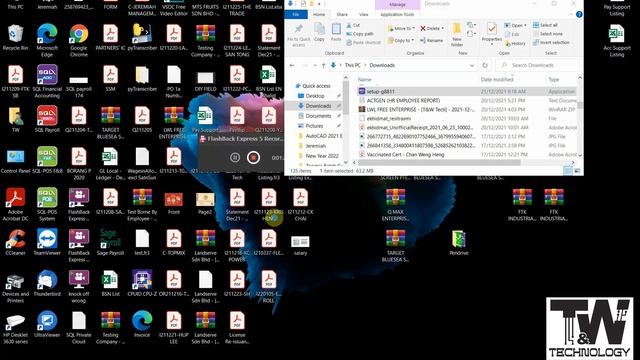Open the TW user folder icon
Screen dimensions: 640x360
15,119
